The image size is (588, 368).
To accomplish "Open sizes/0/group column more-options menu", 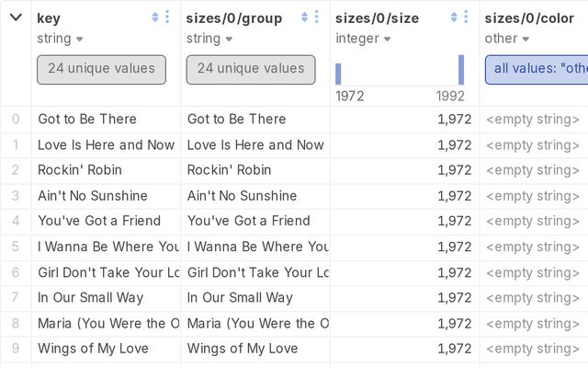I will click(x=316, y=17).
